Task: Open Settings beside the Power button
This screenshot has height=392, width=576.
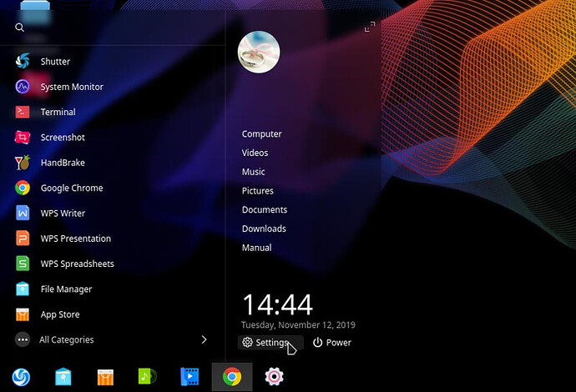Action: [265, 343]
